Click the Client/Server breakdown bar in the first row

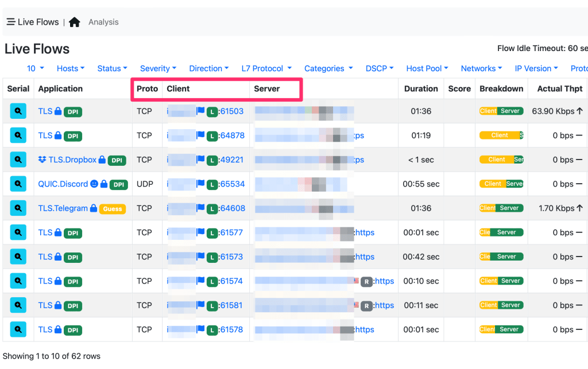click(501, 111)
